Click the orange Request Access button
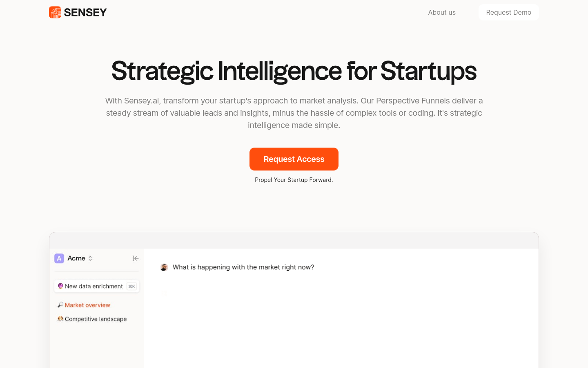 pyautogui.click(x=294, y=159)
